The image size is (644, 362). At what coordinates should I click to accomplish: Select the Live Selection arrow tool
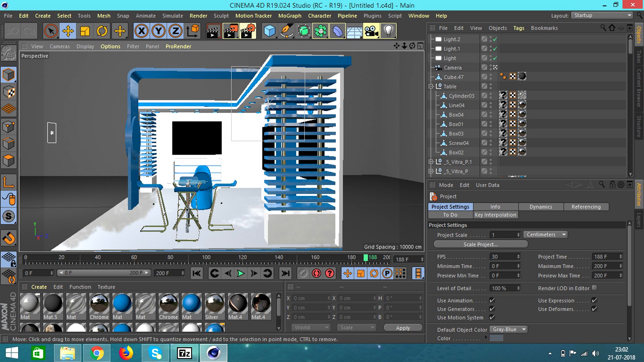click(51, 31)
